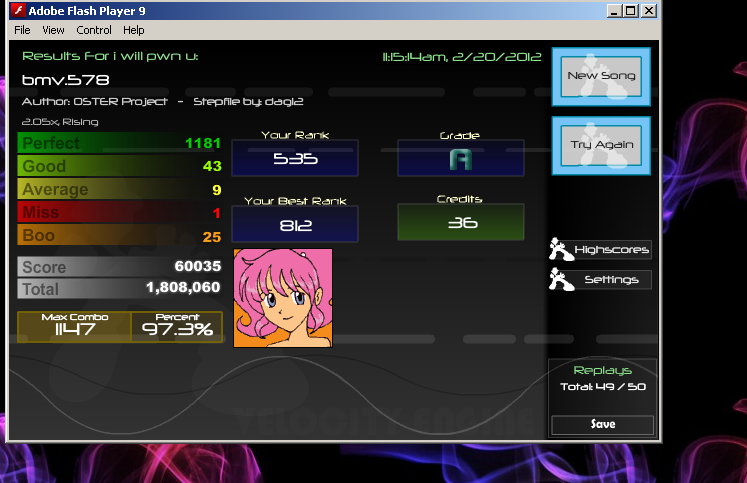
Task: Click the grade A letter icon
Action: [x=461, y=160]
